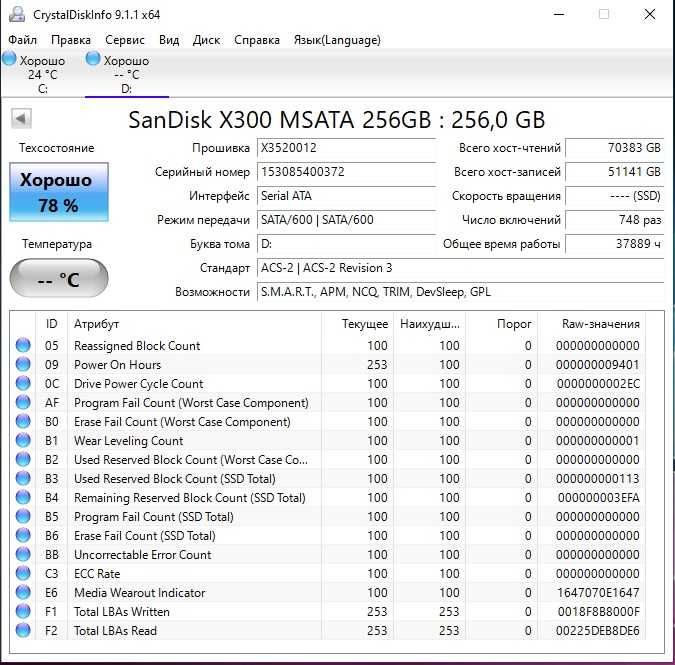The width and height of the screenshot is (675, 665).
Task: Click the blue status orb for disk D:
Action: point(93,59)
